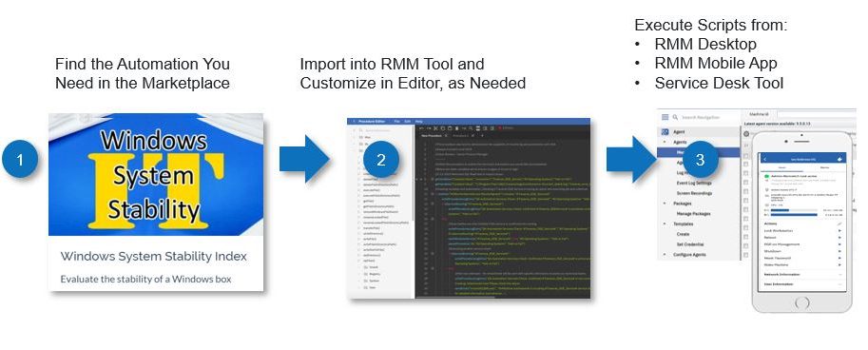
Task: Open the Windows System Stability marketplace image
Action: pos(156,174)
